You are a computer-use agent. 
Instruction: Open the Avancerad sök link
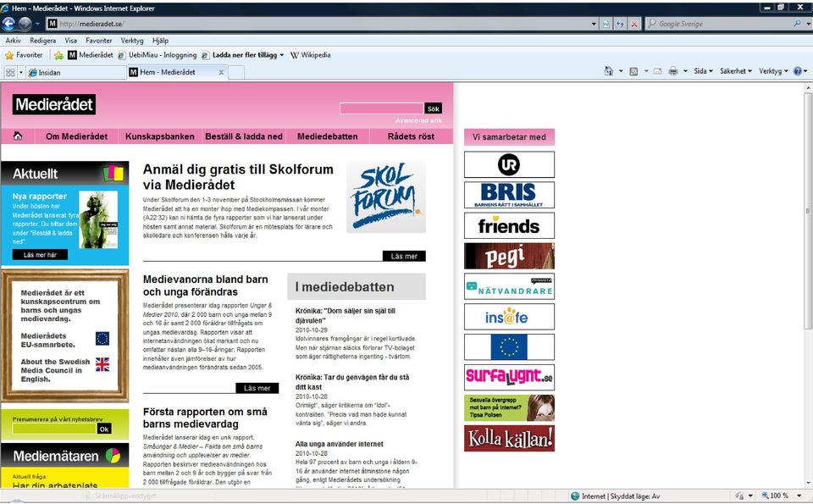[x=418, y=121]
